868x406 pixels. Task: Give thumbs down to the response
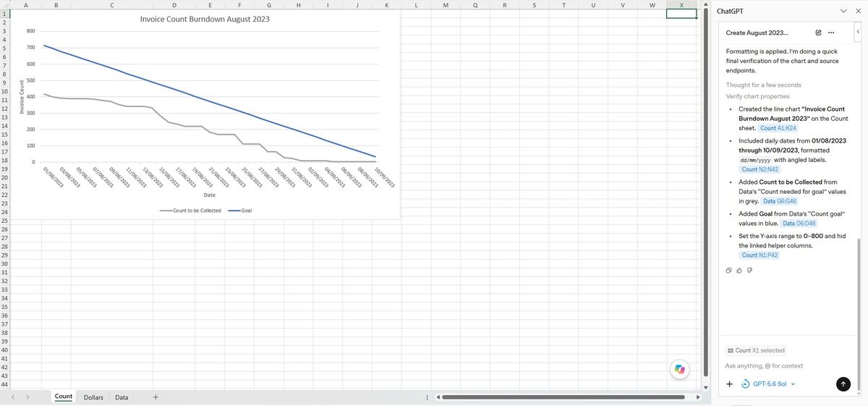click(749, 271)
